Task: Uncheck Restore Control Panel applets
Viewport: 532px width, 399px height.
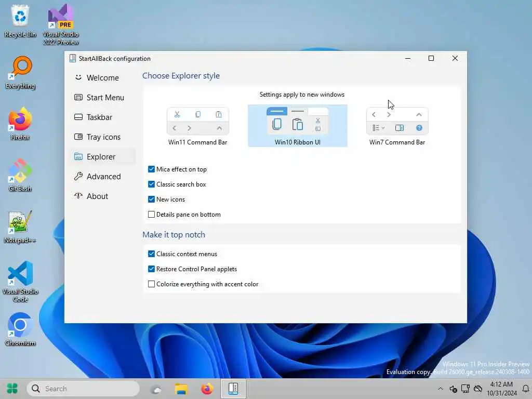Action: click(x=151, y=269)
